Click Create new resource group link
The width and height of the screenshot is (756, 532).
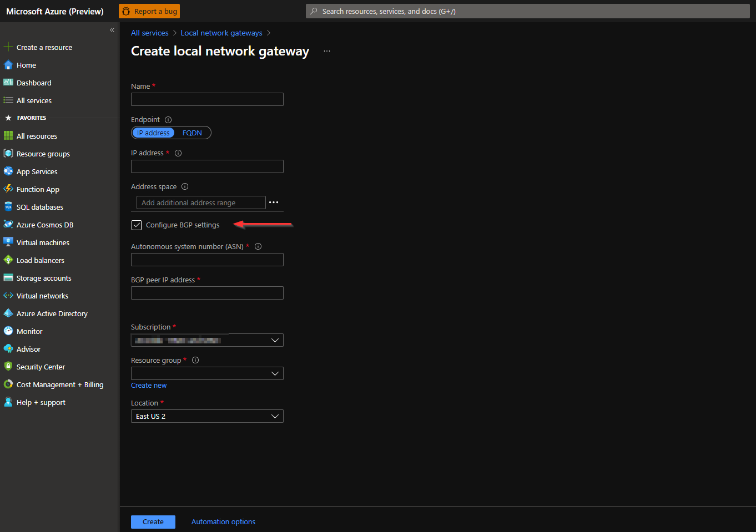coord(149,386)
